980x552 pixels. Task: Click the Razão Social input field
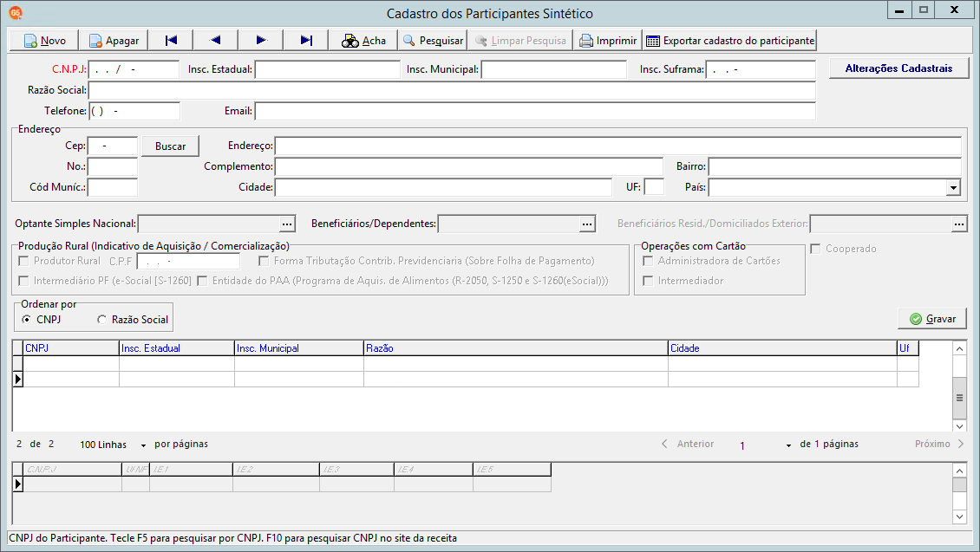451,90
